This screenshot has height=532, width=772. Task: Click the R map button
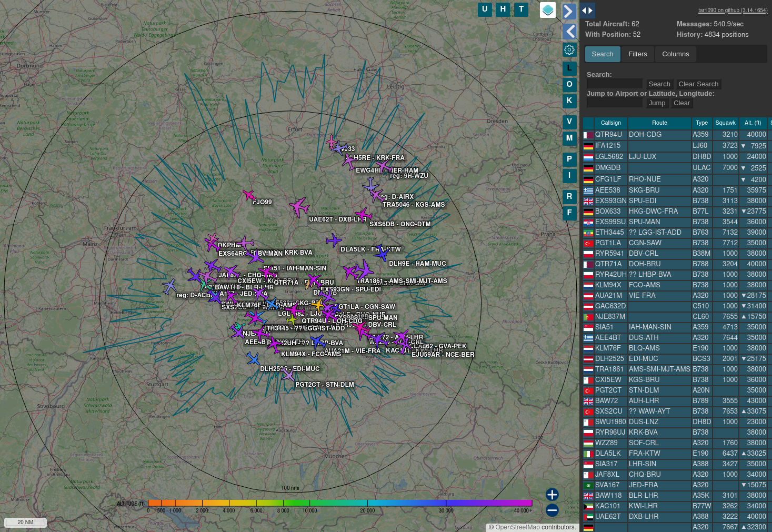coord(569,197)
